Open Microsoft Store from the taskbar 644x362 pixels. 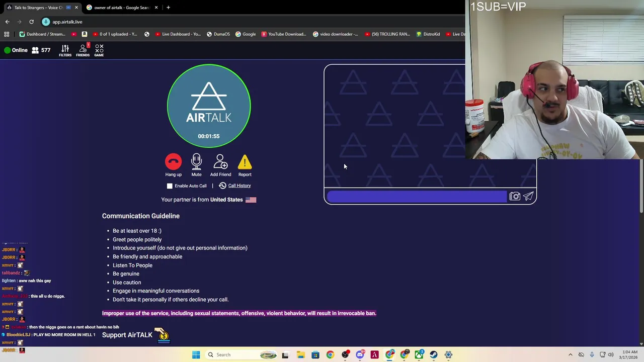pyautogui.click(x=315, y=355)
